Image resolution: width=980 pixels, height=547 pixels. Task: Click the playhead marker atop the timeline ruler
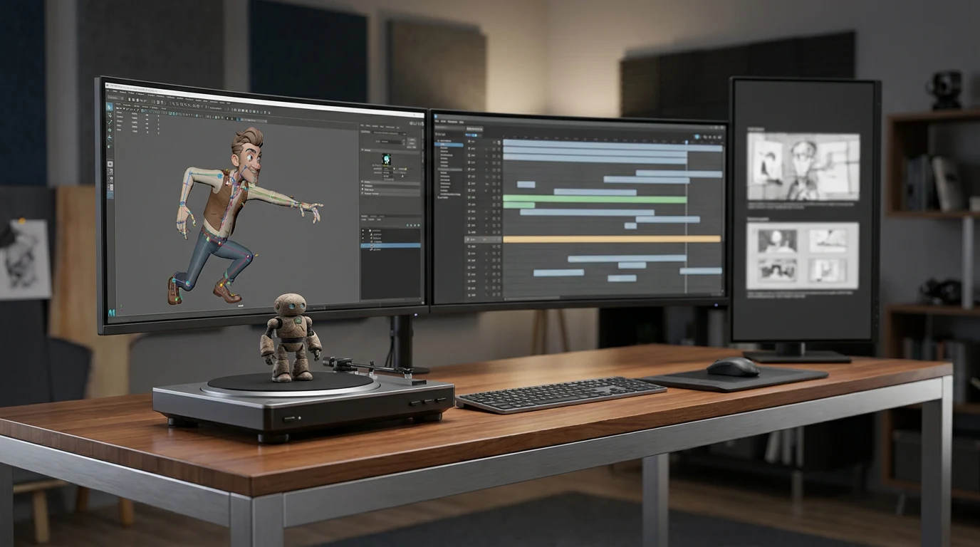687,142
